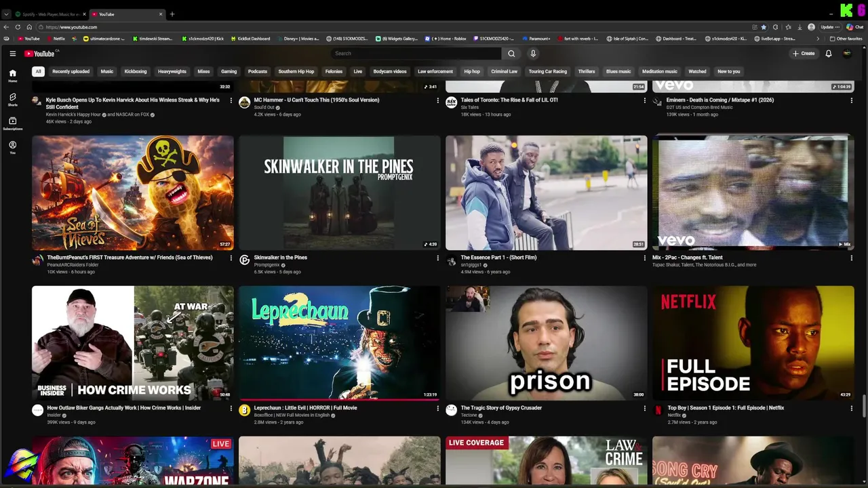Image resolution: width=868 pixels, height=488 pixels.
Task: Click the browser back arrow
Action: click(x=6, y=27)
